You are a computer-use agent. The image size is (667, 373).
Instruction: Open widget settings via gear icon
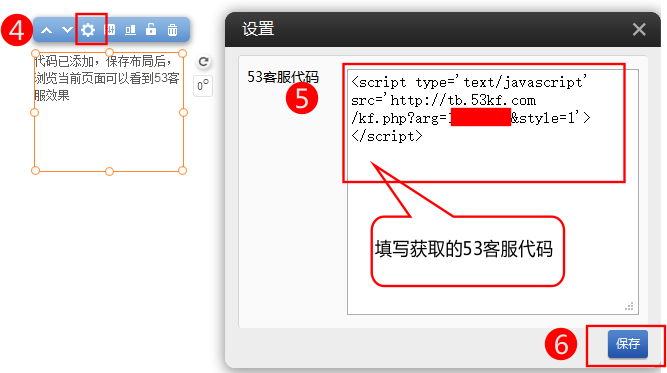coord(88,30)
